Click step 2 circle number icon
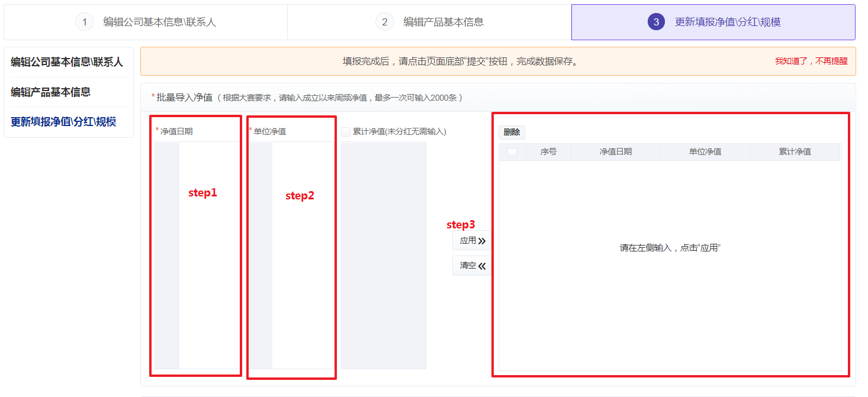 coord(384,22)
